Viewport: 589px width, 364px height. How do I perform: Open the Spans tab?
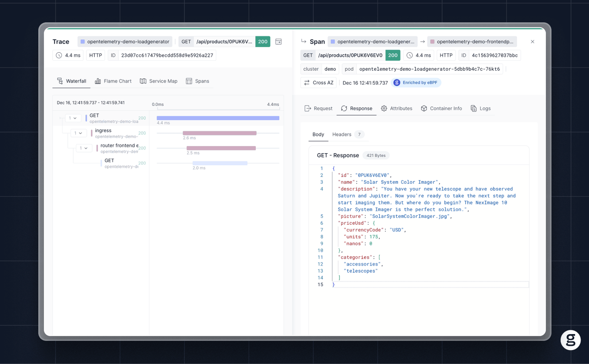coord(197,81)
